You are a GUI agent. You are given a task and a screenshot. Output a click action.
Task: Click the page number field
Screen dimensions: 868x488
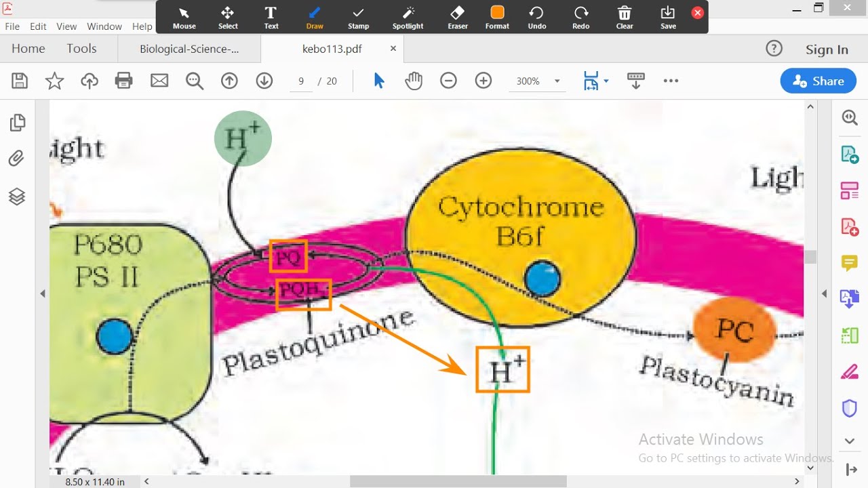coord(300,81)
